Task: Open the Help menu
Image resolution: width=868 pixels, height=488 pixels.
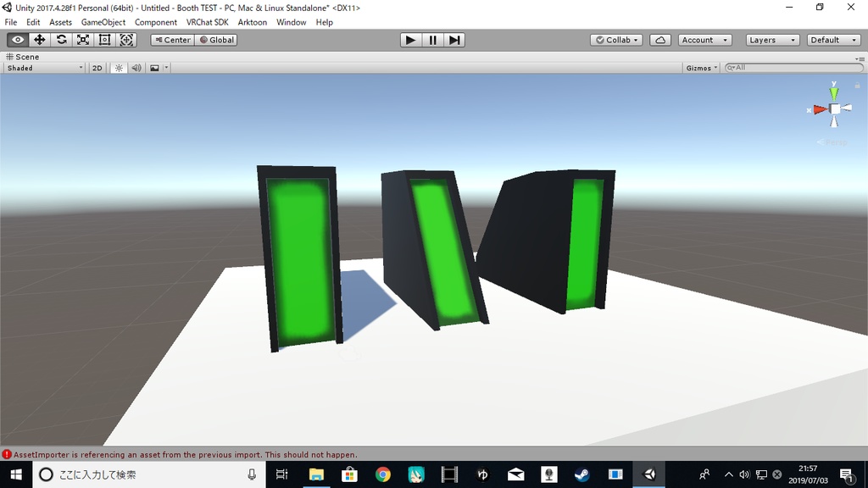Action: (325, 22)
